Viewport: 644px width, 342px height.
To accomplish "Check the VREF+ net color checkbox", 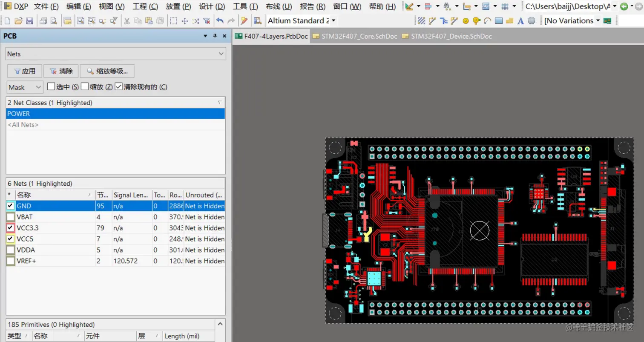I will [11, 261].
